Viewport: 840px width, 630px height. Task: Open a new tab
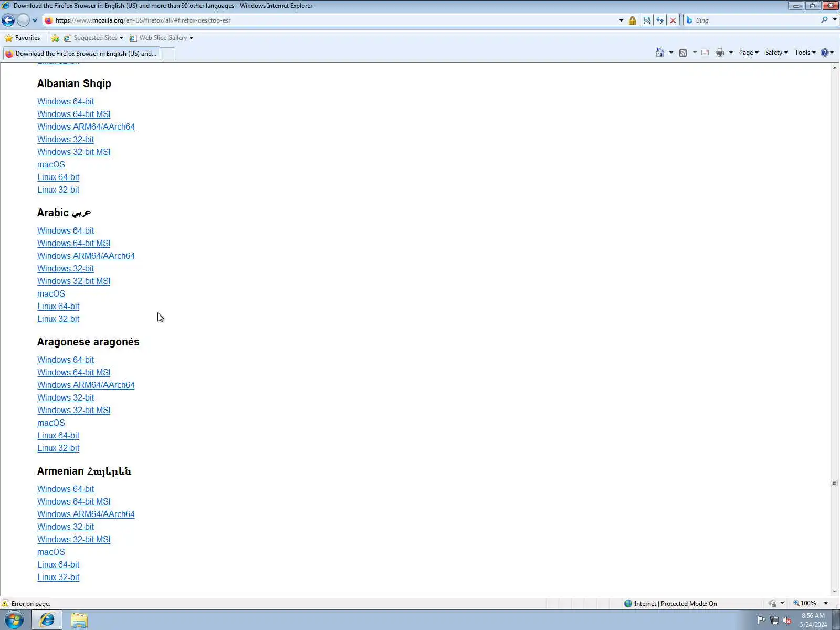coord(167,54)
